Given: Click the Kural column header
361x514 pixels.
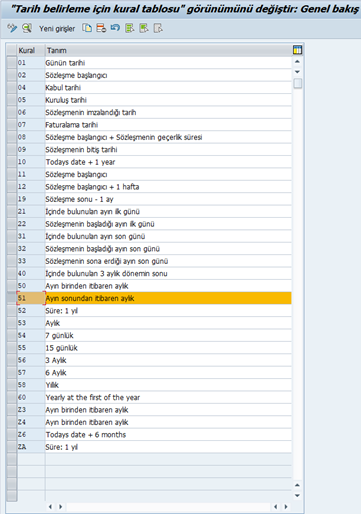Looking at the screenshot, I should [31, 50].
